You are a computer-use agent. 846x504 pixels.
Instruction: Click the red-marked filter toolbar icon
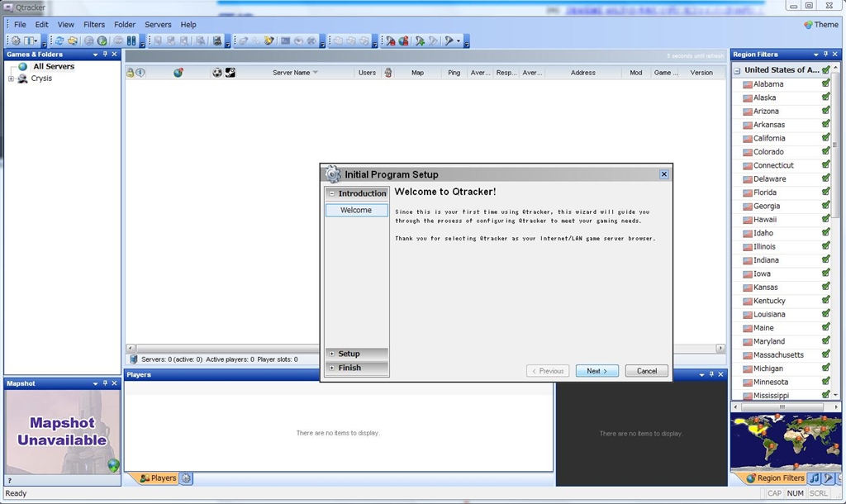point(390,41)
